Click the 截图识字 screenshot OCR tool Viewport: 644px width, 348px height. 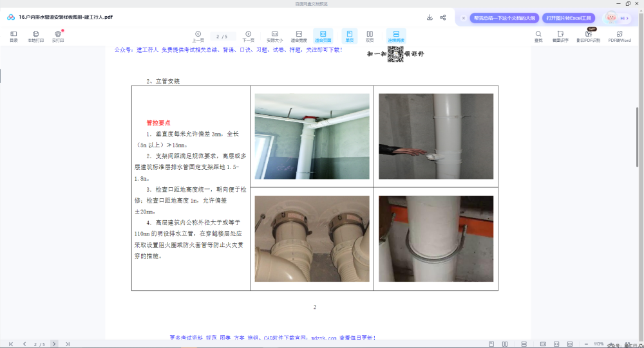[560, 36]
